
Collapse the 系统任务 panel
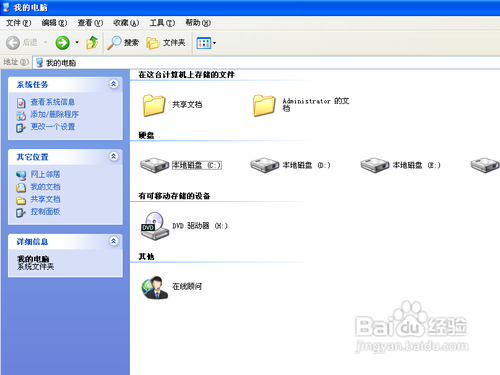[x=114, y=84]
